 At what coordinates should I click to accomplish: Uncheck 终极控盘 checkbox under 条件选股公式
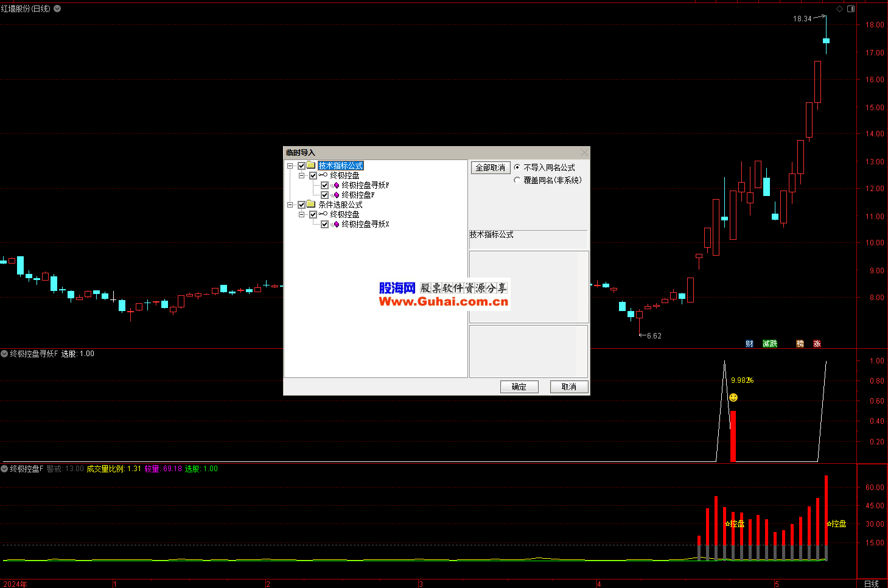tap(313, 214)
